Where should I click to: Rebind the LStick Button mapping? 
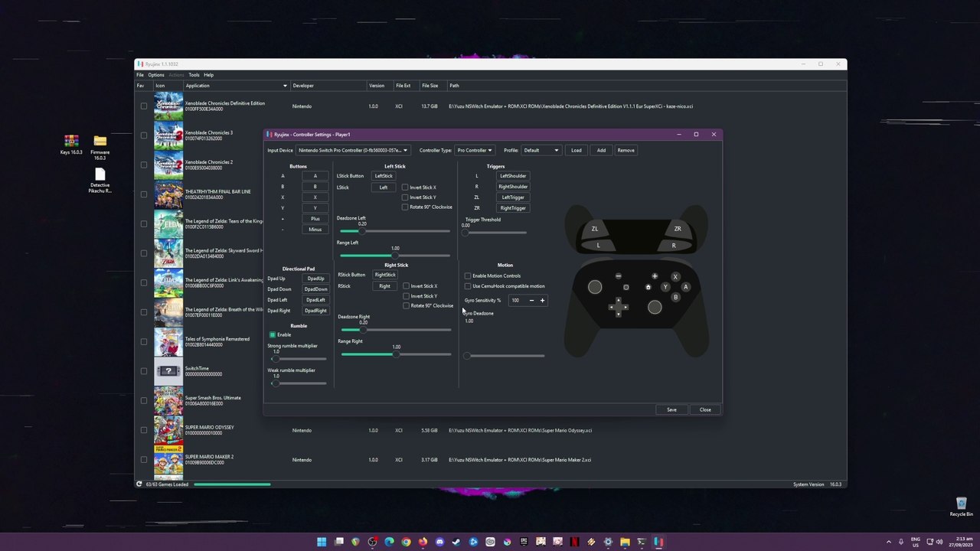click(x=384, y=176)
